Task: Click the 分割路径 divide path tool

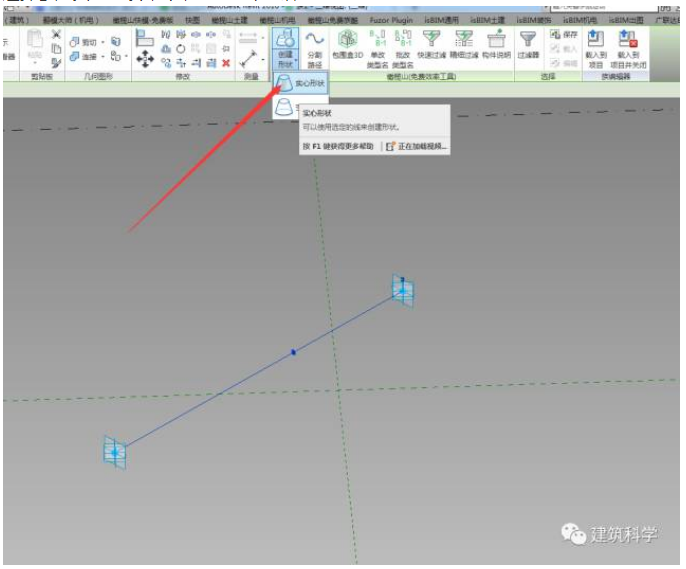Action: click(x=314, y=49)
